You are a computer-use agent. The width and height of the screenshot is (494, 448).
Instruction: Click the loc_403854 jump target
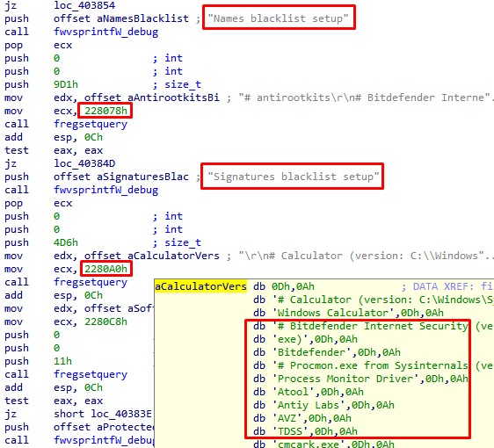click(84, 5)
